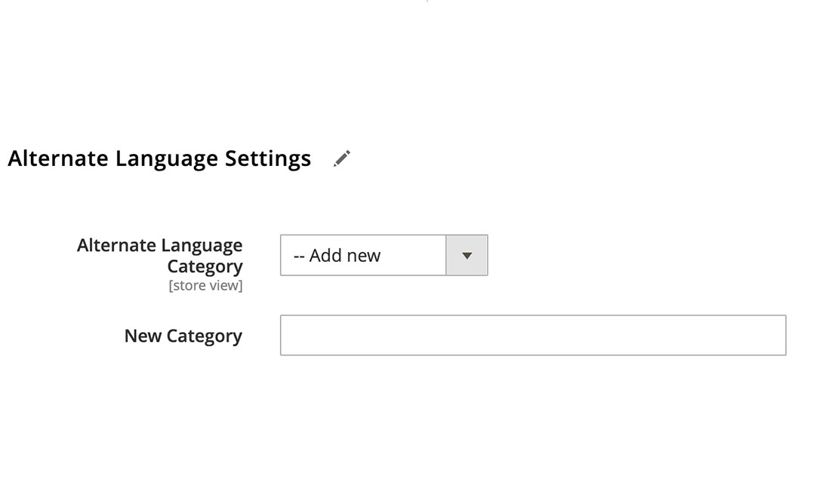
Task: Select the section title Alternate Language Settings
Action: [x=159, y=158]
